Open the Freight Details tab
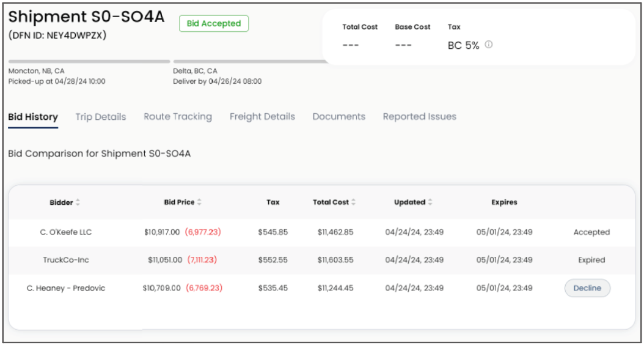This screenshot has width=644, height=345. [262, 117]
